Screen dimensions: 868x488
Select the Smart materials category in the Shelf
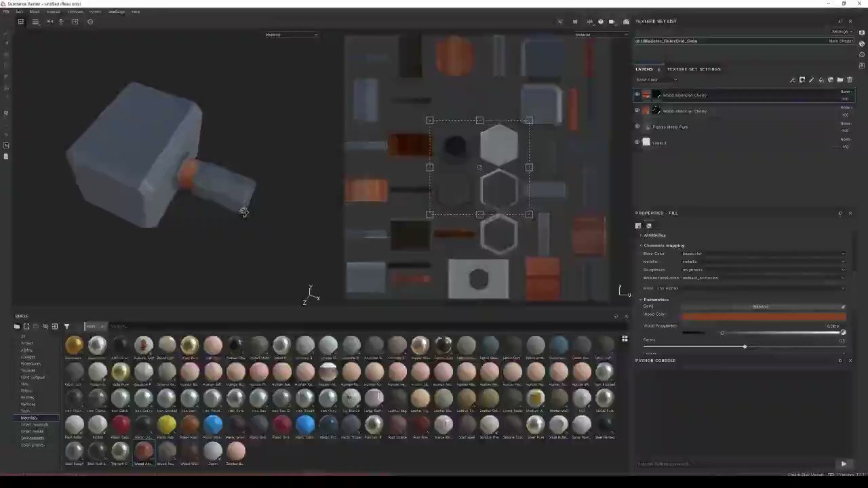point(35,424)
